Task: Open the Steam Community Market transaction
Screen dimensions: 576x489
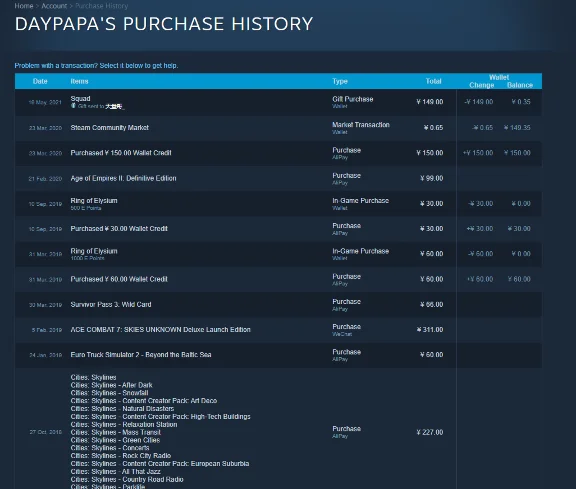Action: [x=278, y=127]
